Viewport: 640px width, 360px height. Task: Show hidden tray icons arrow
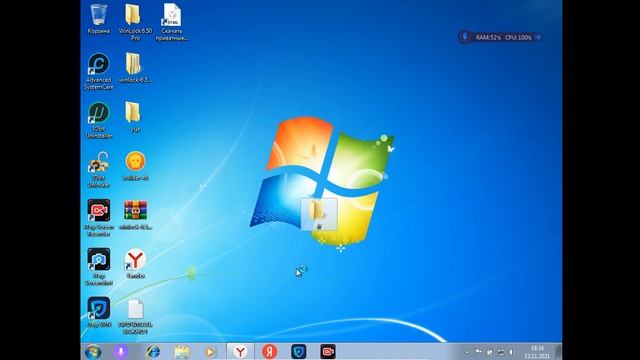(467, 352)
